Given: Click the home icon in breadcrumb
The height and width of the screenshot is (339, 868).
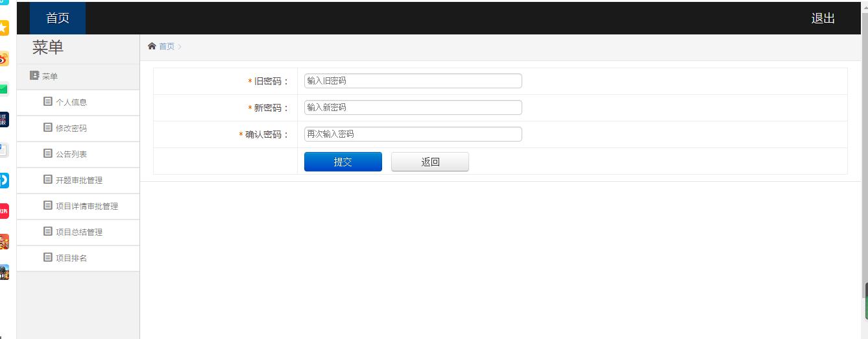Looking at the screenshot, I should click(x=152, y=46).
